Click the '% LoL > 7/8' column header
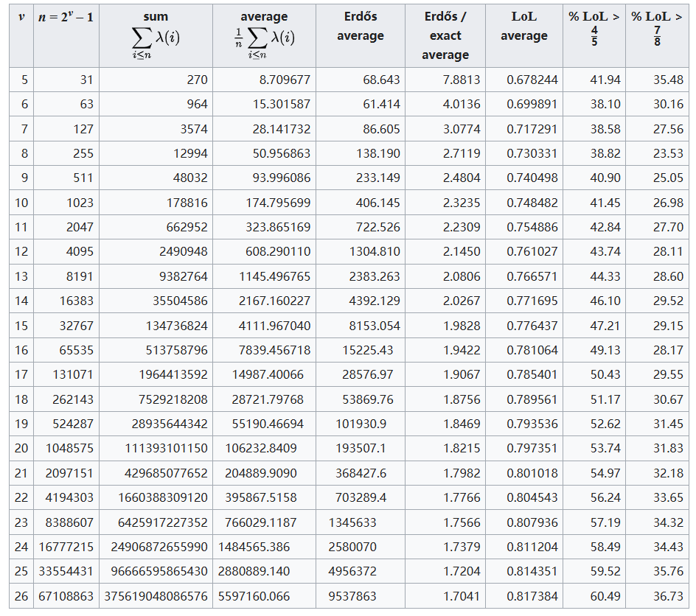 point(657,28)
